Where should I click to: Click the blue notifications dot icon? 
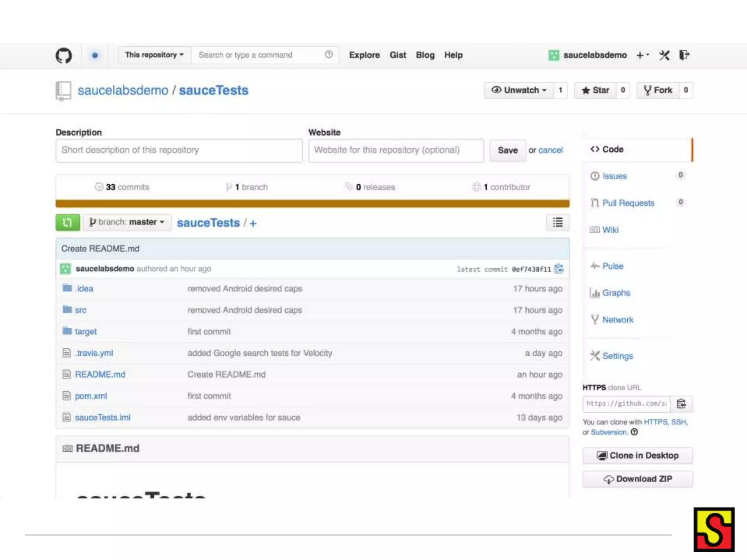click(95, 55)
